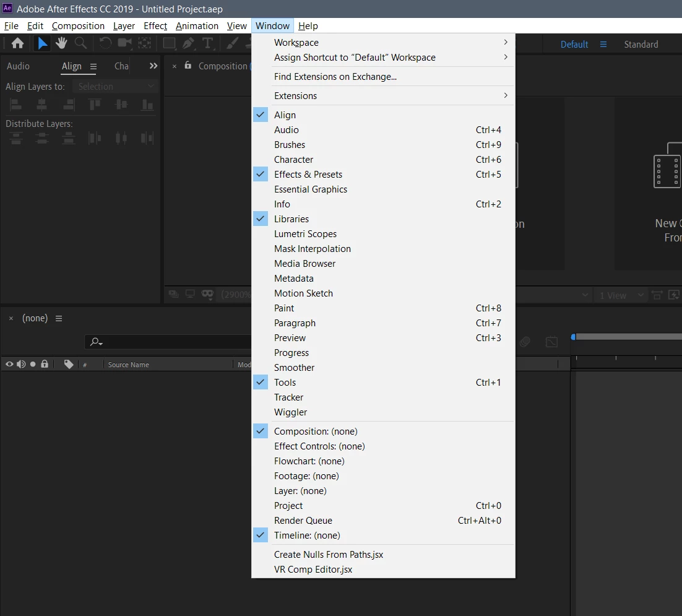Click the timeline search magnifier icon
Viewport: 682px width, 616px height.
[96, 342]
